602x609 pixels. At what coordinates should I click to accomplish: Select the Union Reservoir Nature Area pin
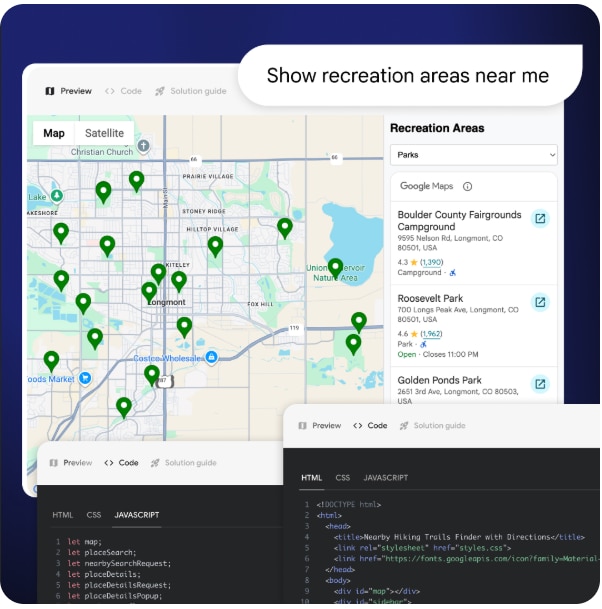pos(335,268)
